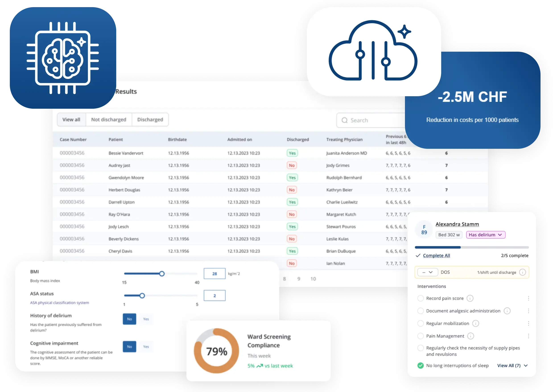This screenshot has height=392, width=553.
Task: Select Yes for History of delirium
Action: coord(146,319)
